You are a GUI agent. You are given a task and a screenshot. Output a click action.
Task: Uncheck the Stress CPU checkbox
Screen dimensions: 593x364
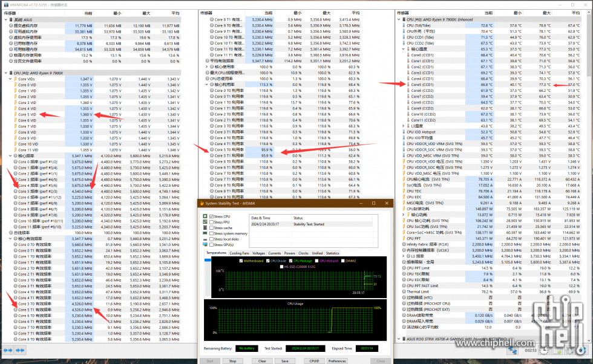click(211, 216)
